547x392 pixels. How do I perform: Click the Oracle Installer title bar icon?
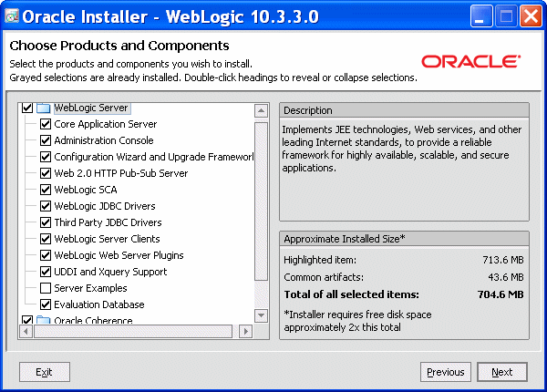[x=12, y=16]
